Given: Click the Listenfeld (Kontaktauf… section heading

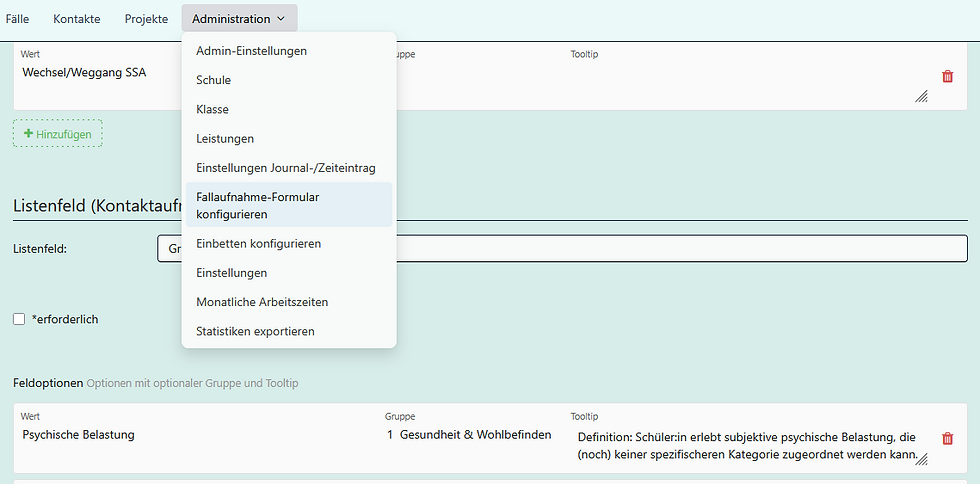Looking at the screenshot, I should [x=98, y=206].
